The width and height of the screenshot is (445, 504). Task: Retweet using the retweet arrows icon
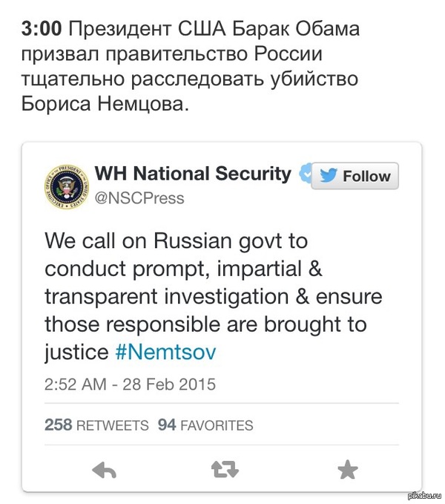(x=225, y=469)
